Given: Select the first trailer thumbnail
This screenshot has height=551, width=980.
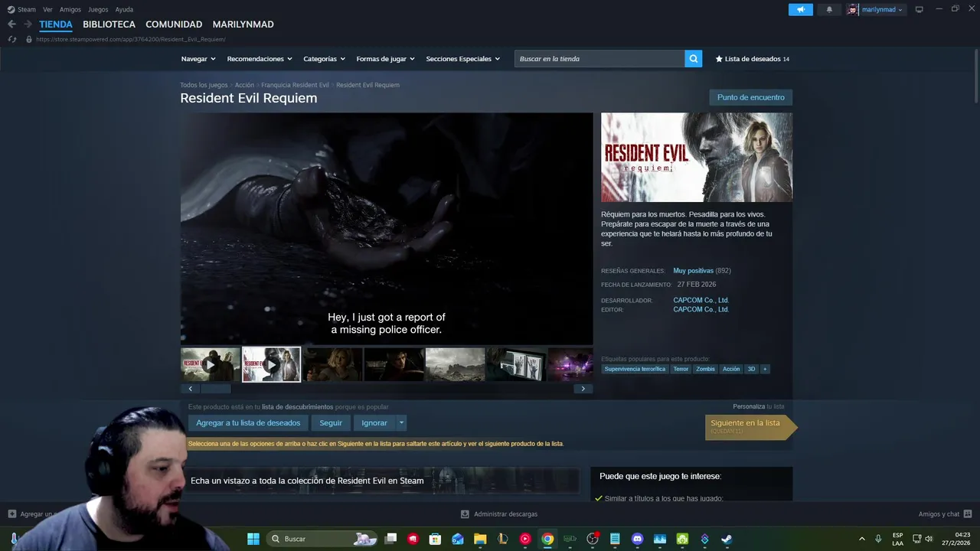Looking at the screenshot, I should (211, 364).
